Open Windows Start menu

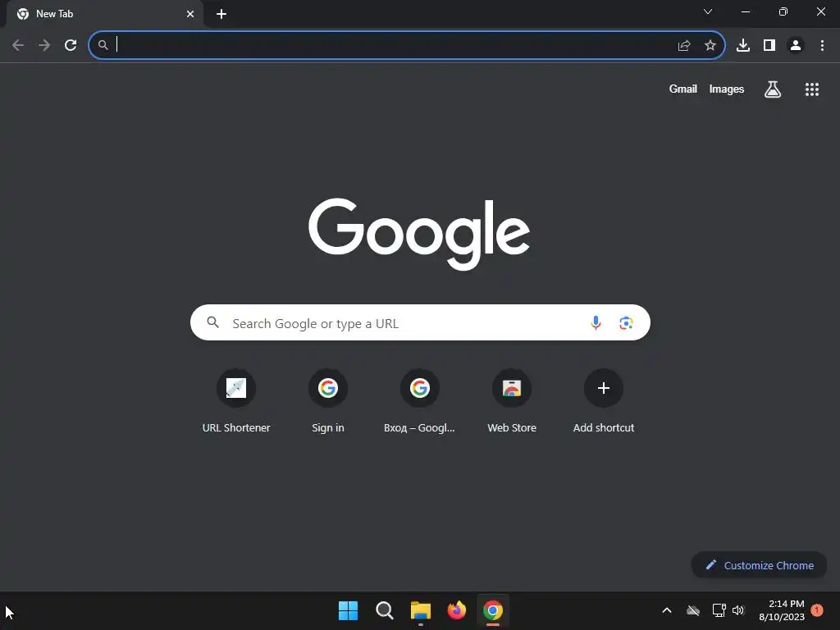(x=348, y=610)
